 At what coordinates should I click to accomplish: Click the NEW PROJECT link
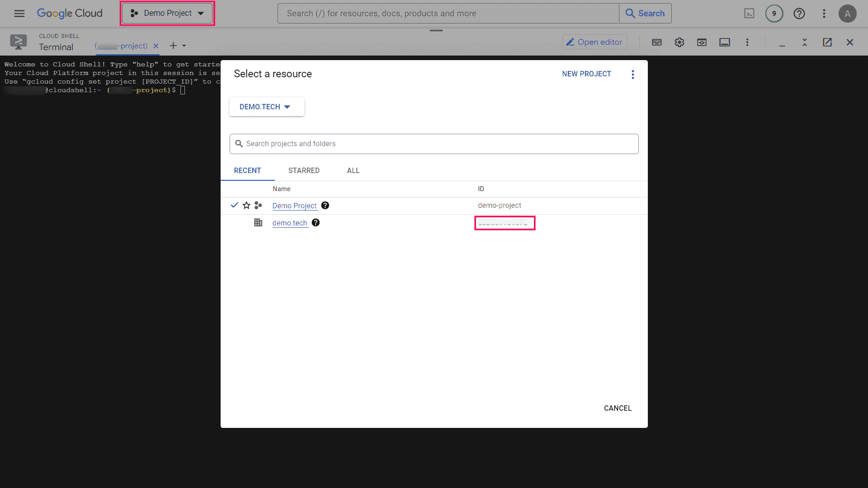586,74
